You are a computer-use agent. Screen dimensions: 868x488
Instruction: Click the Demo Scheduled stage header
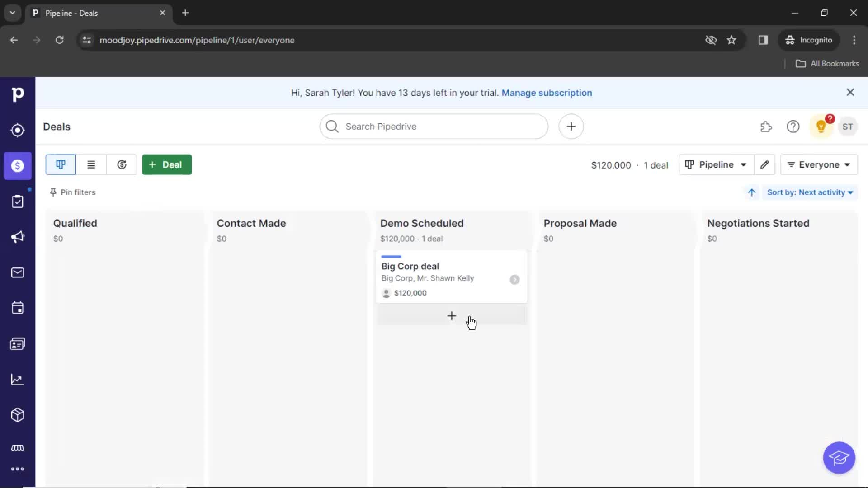422,223
